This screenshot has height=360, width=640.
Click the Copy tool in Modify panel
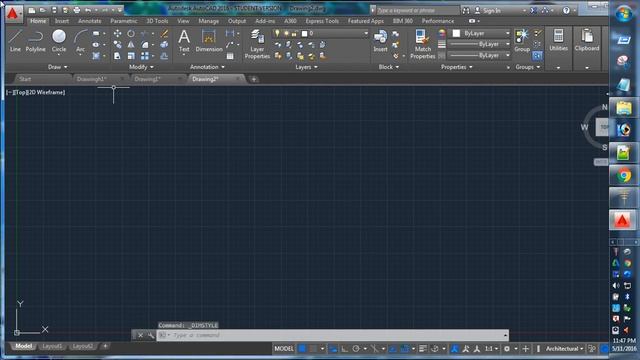point(117,44)
